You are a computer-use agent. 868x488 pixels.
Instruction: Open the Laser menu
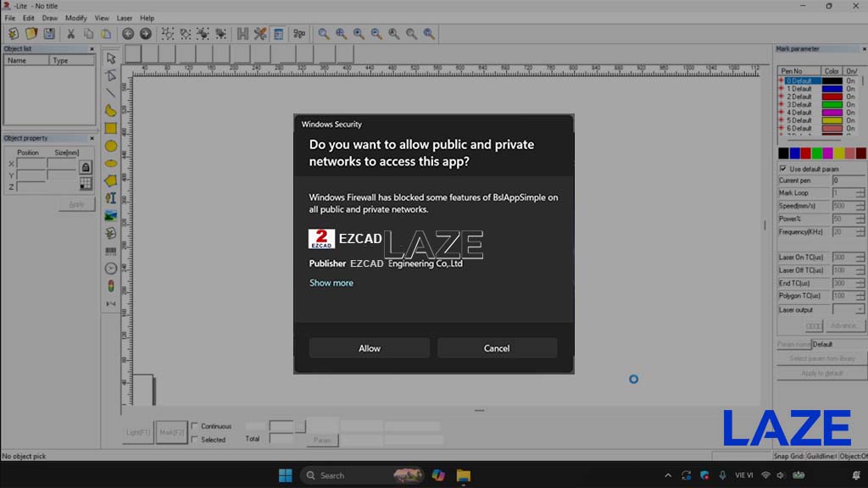pos(124,19)
